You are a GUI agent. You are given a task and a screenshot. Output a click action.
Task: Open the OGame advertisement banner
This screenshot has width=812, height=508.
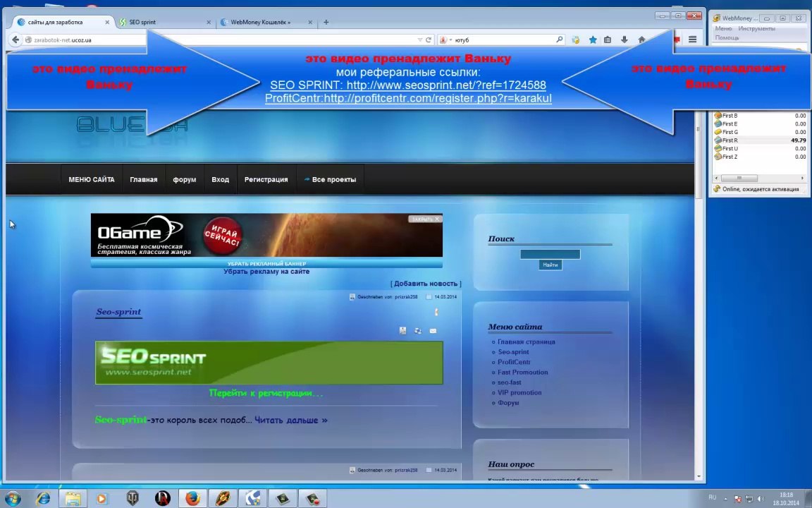pos(266,235)
